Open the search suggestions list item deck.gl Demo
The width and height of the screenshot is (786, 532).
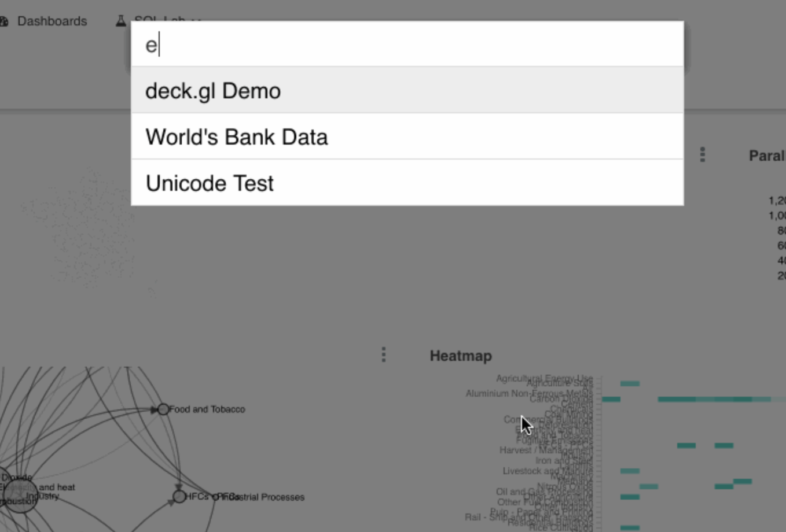(x=214, y=90)
